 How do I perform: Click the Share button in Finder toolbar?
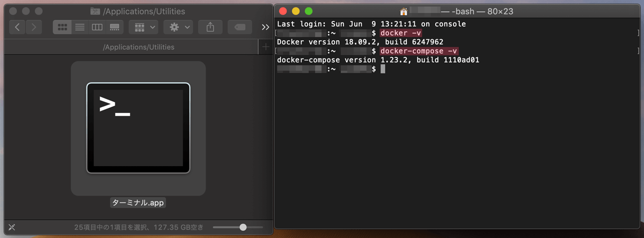click(210, 27)
